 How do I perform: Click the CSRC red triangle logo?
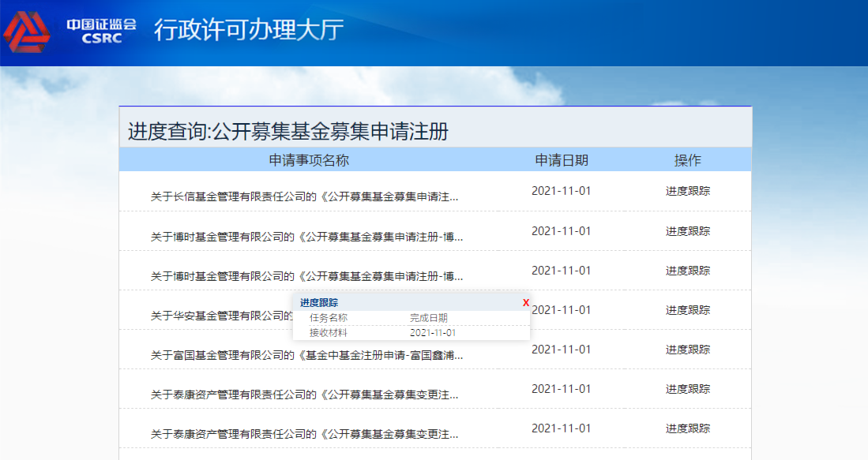click(27, 32)
